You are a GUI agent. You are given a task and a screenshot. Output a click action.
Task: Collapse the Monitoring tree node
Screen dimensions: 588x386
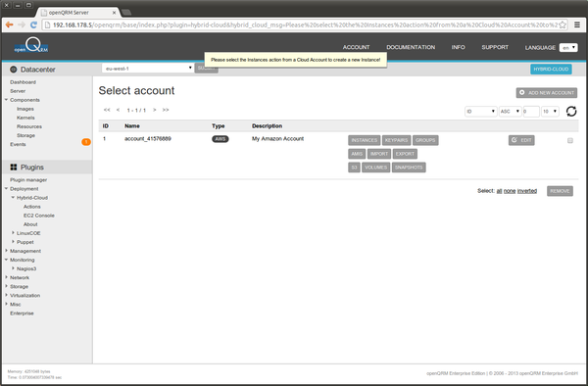7,260
